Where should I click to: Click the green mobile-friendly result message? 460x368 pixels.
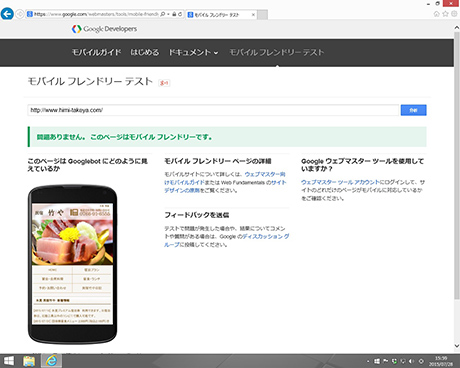[227, 137]
